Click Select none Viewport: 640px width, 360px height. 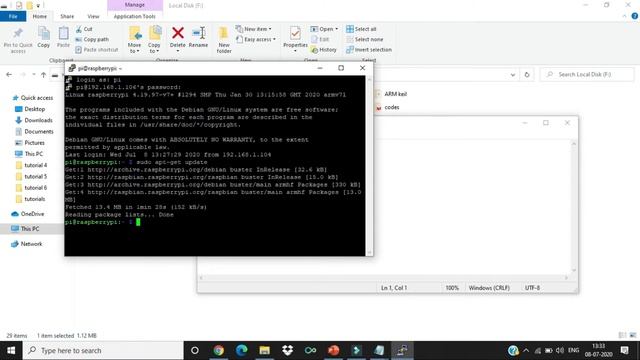(364, 39)
